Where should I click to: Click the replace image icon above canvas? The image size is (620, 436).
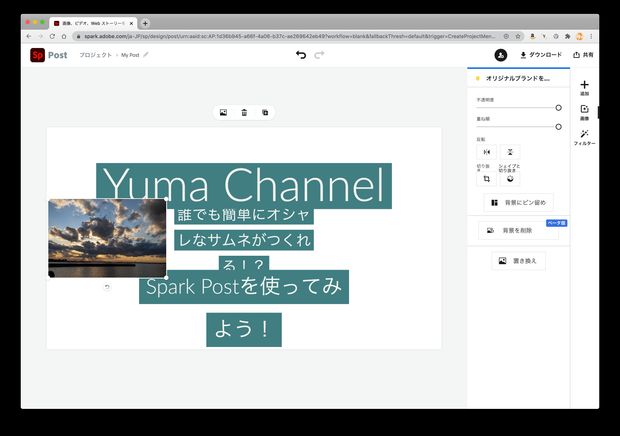click(x=223, y=113)
